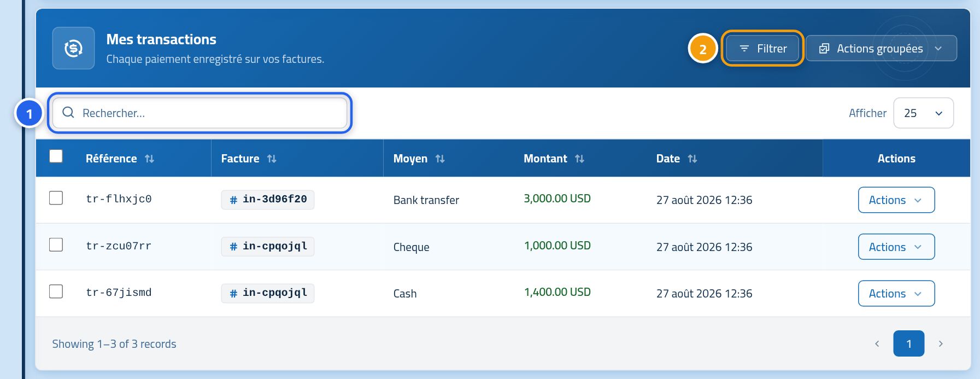Sort by Moyen column header
This screenshot has height=379, width=980.
410,159
